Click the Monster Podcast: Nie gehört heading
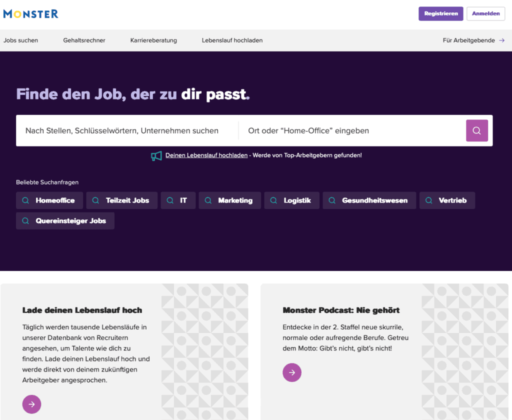This screenshot has height=420, width=512. pos(341,310)
